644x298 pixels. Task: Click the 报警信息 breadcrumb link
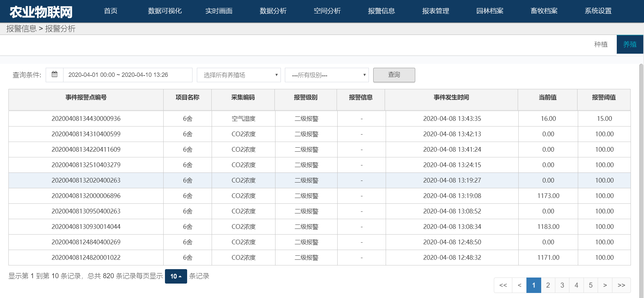click(21, 29)
